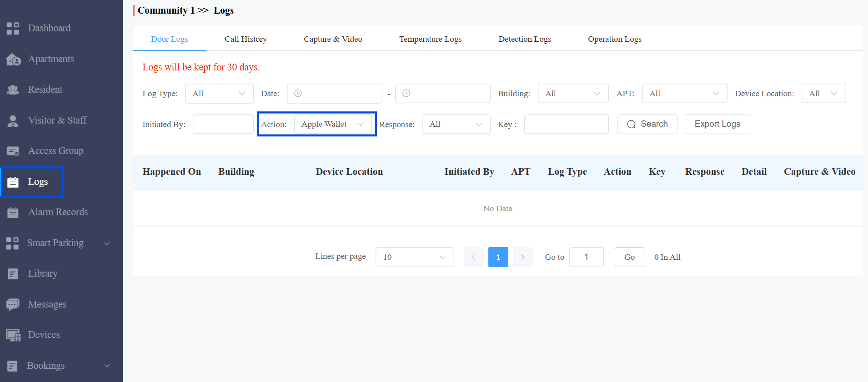
Task: Go to the next page arrow
Action: pyautogui.click(x=523, y=257)
